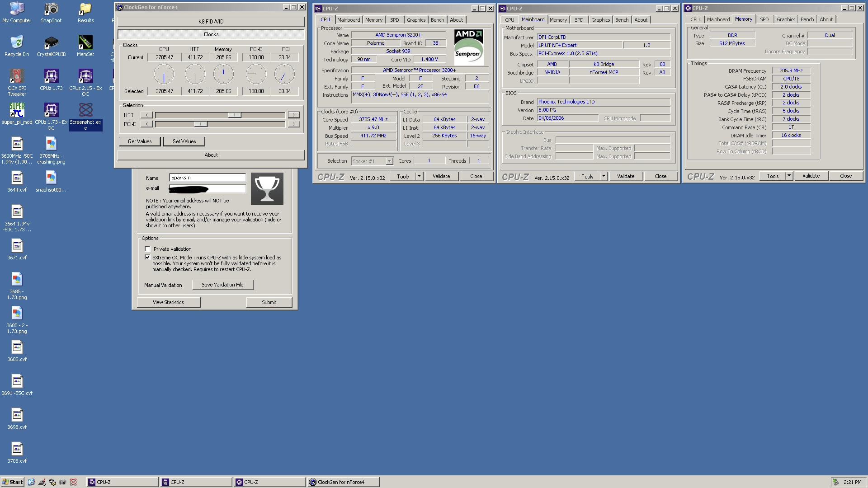
Task: Open Graphics tab in Memory CPU-Z window
Action: pos(786,19)
